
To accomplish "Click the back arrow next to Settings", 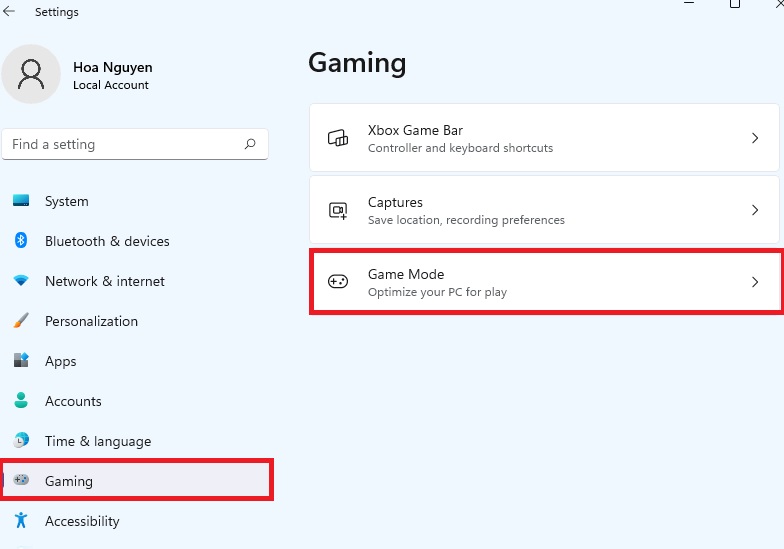I will 9,12.
